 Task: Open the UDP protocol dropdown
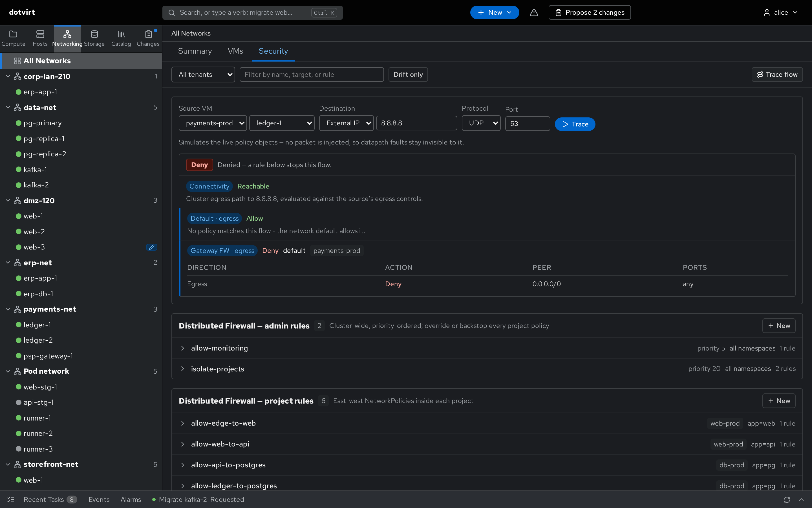click(481, 123)
